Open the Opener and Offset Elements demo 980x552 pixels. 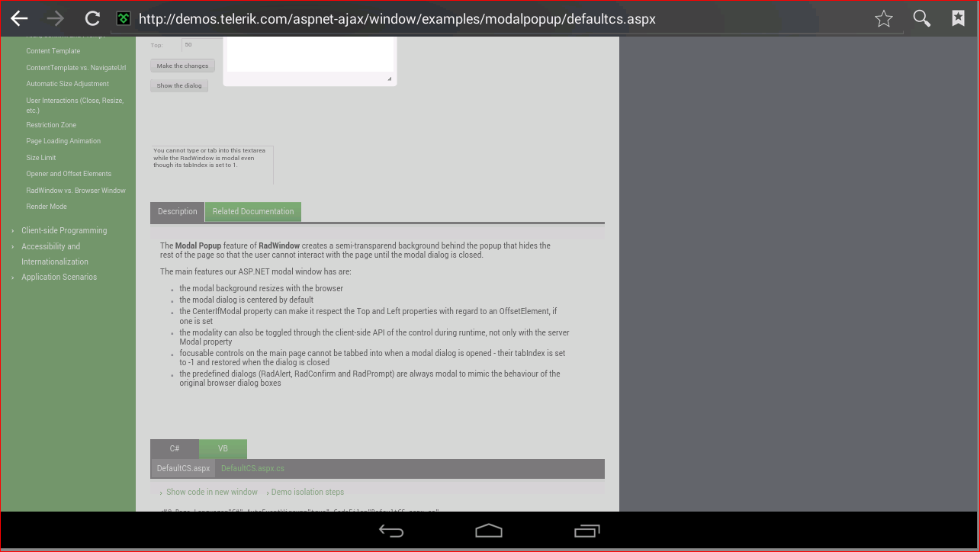(69, 174)
